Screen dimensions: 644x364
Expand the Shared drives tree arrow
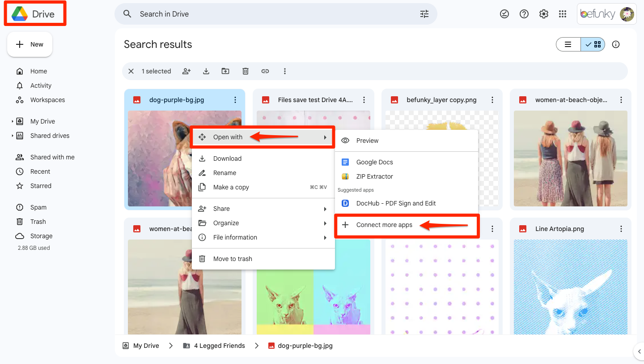tap(12, 136)
